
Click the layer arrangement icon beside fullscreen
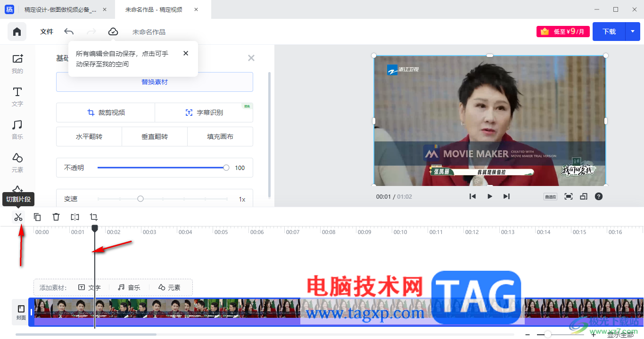(x=584, y=196)
